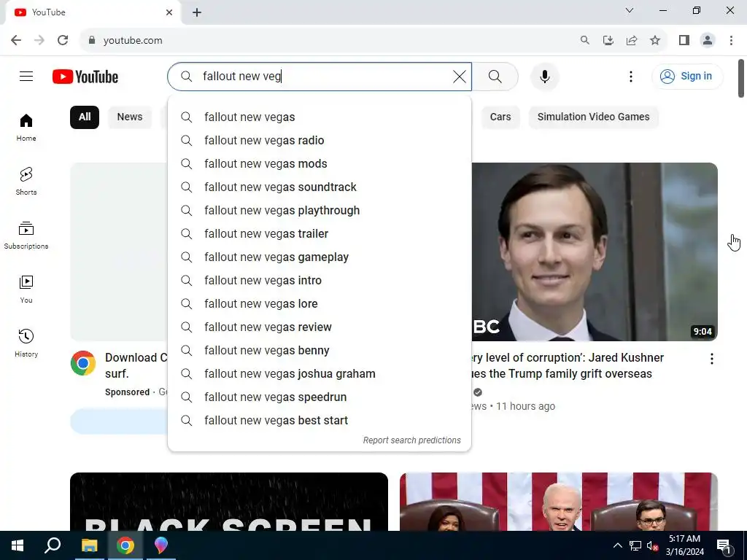This screenshot has height=560, width=747.
Task: Click the page vertical scrollbar
Action: (741, 79)
